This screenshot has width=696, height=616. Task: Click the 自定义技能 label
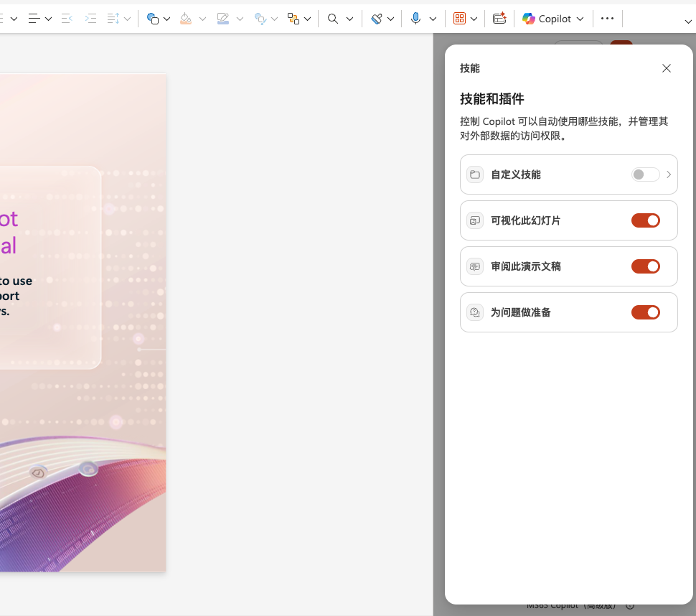coord(516,174)
